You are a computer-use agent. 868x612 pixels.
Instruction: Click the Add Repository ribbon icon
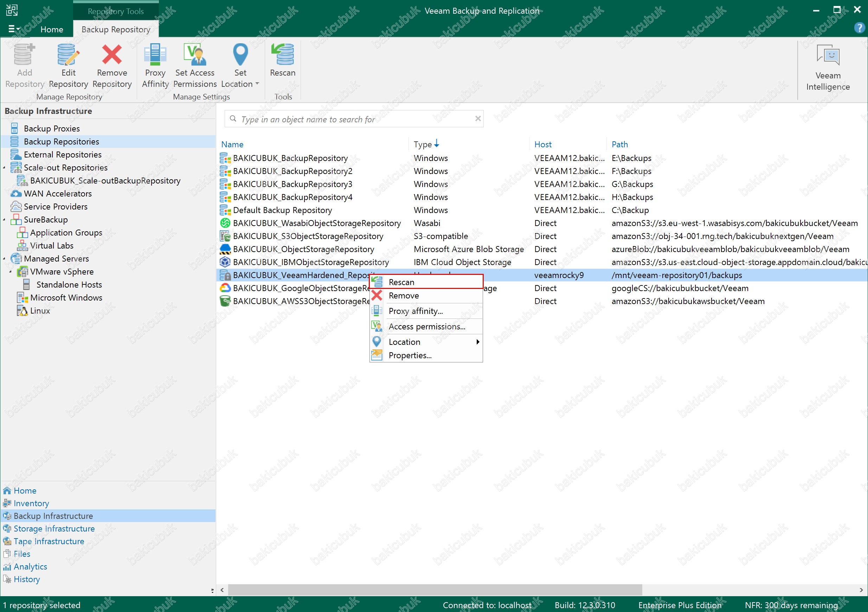pos(25,54)
